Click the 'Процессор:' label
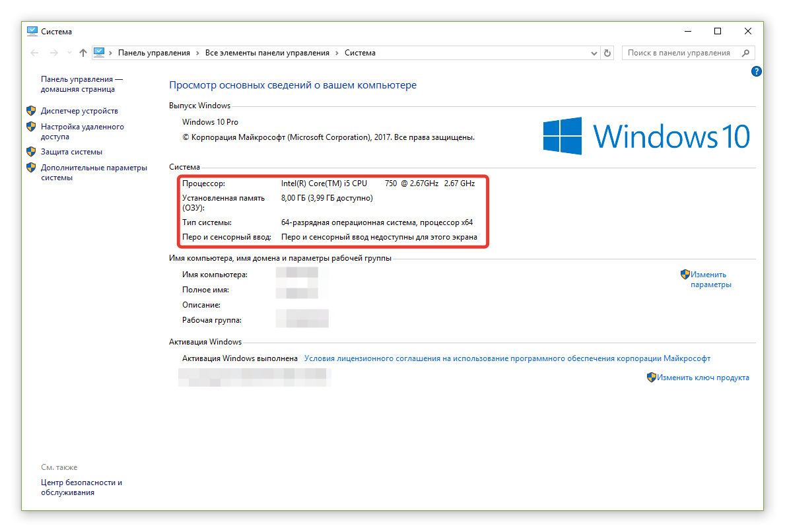785x532 pixels. pos(203,183)
